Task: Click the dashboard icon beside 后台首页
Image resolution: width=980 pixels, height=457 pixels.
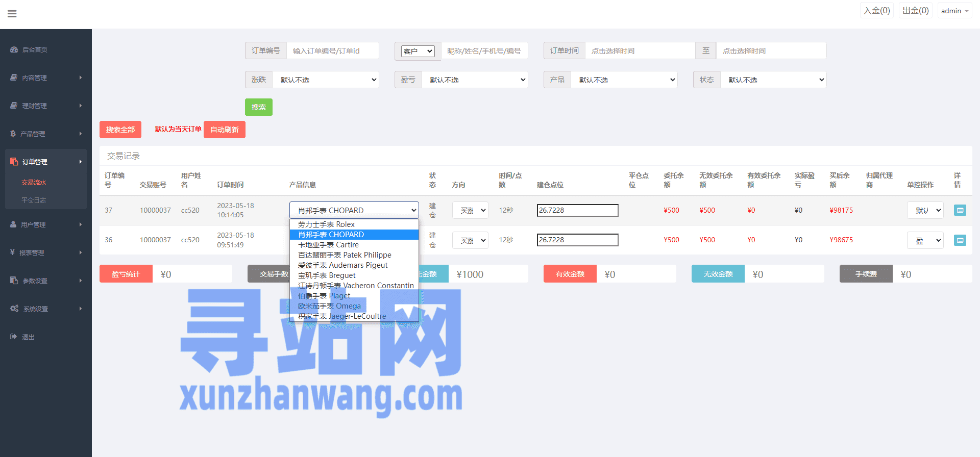Action: 14,49
